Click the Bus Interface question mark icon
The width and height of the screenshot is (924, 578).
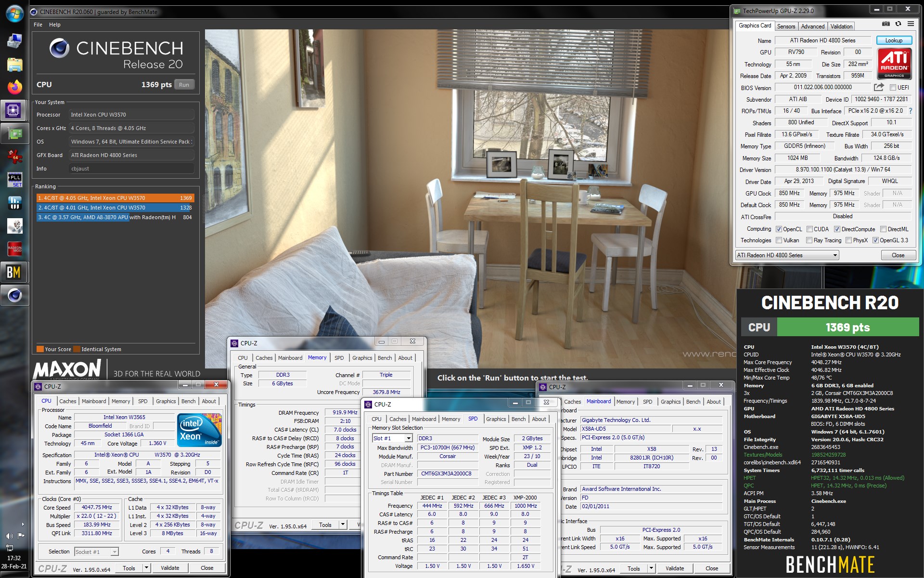point(911,111)
